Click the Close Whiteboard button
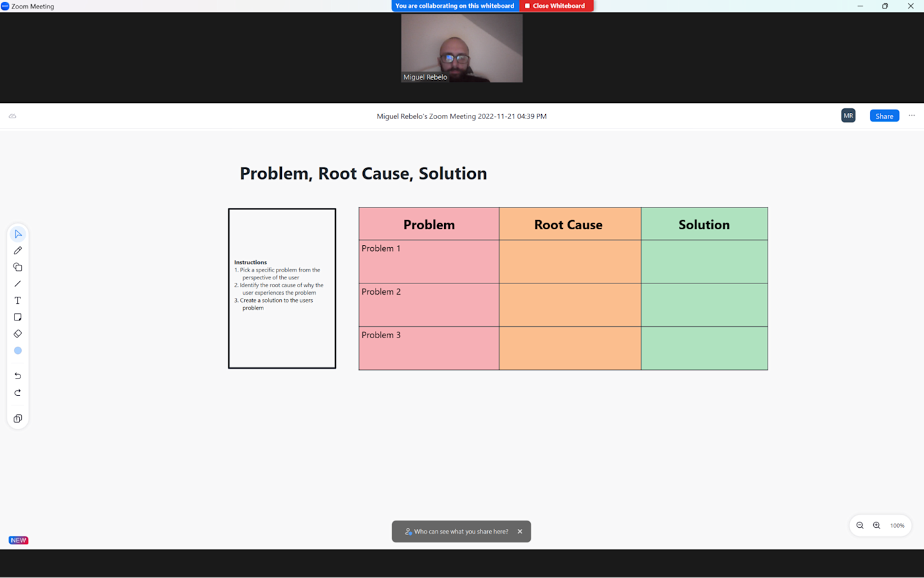 (556, 6)
